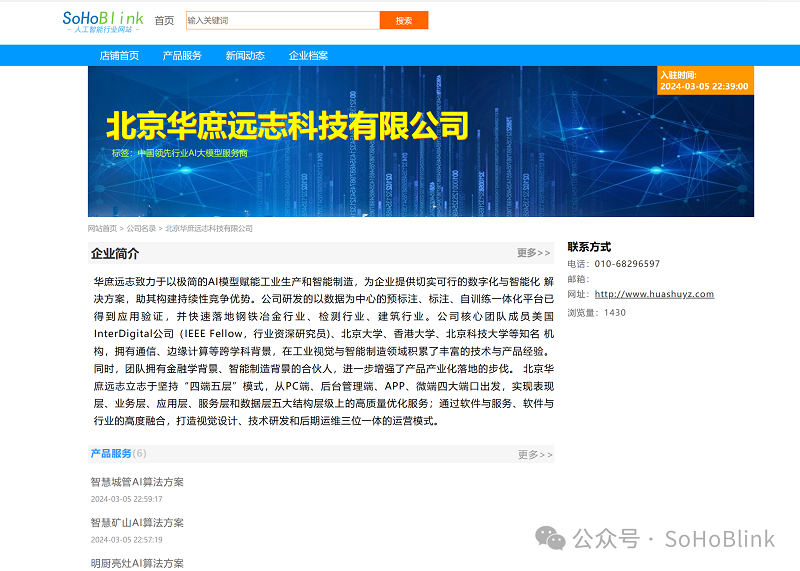800x571 pixels.
Task: Click the SoHoBlink logo
Action: tap(103, 22)
